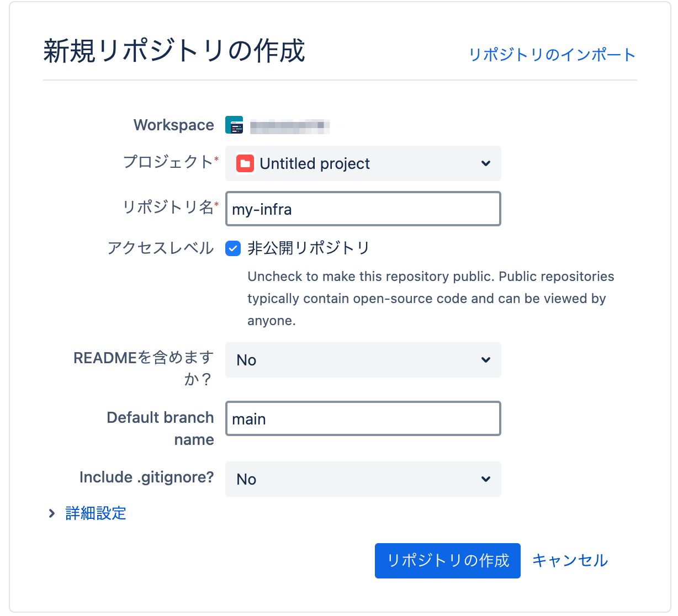
Task: Open the Include .gitignore dropdown
Action: [363, 479]
